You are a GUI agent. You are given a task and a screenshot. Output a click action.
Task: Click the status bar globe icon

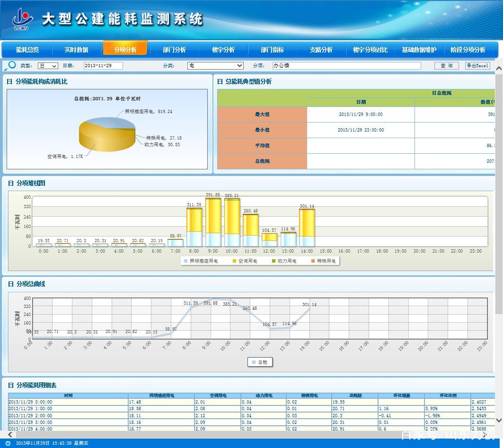(8, 443)
